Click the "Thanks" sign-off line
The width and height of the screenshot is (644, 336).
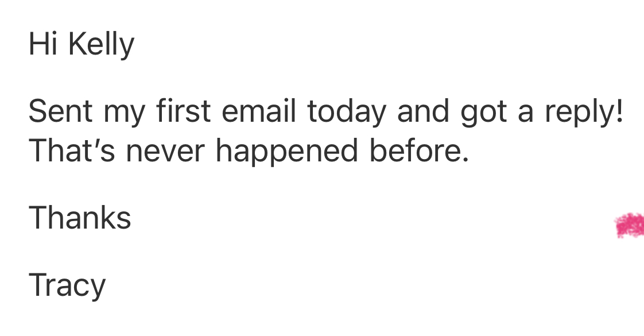pyautogui.click(x=80, y=218)
